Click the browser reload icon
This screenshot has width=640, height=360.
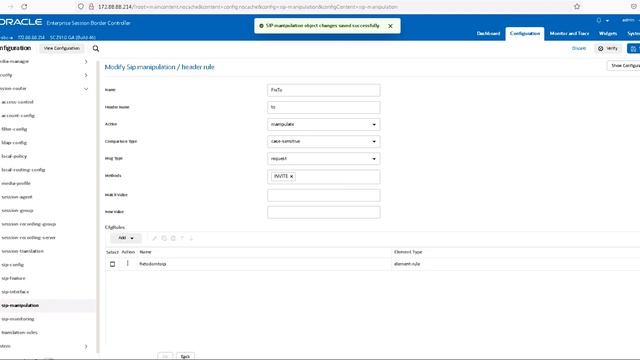pos(24,7)
